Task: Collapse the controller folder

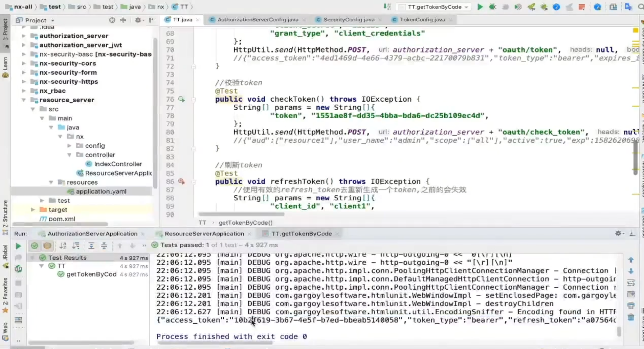Action: coord(69,155)
